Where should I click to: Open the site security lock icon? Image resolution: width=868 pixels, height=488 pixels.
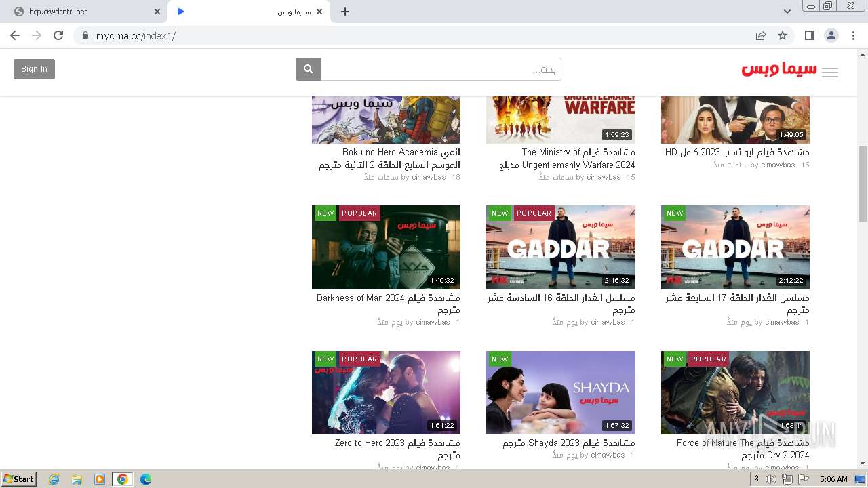85,35
